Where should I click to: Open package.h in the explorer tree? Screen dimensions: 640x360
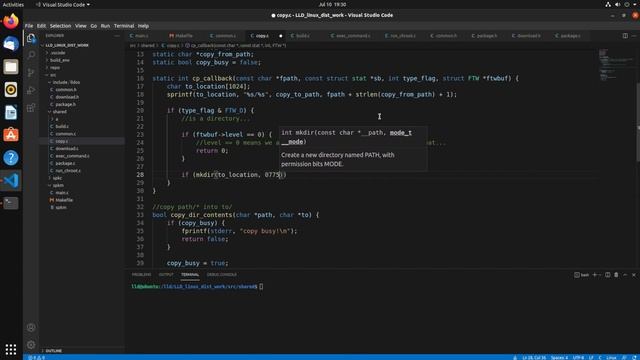coord(82,104)
